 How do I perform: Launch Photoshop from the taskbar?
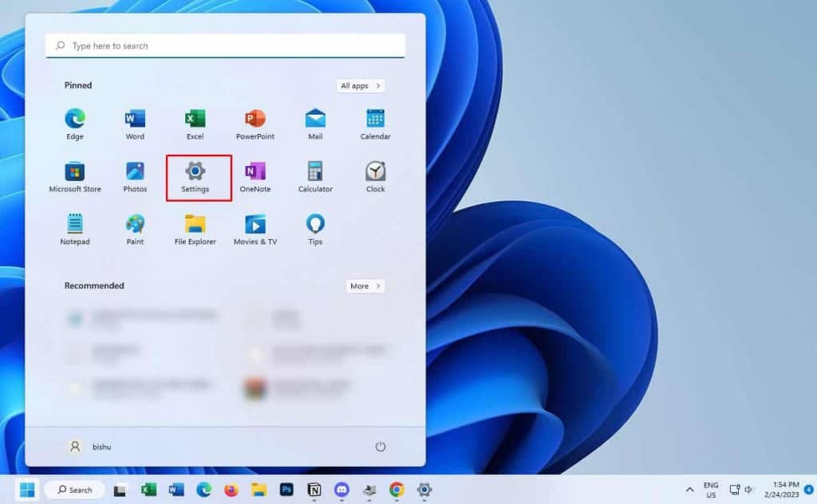(x=286, y=490)
